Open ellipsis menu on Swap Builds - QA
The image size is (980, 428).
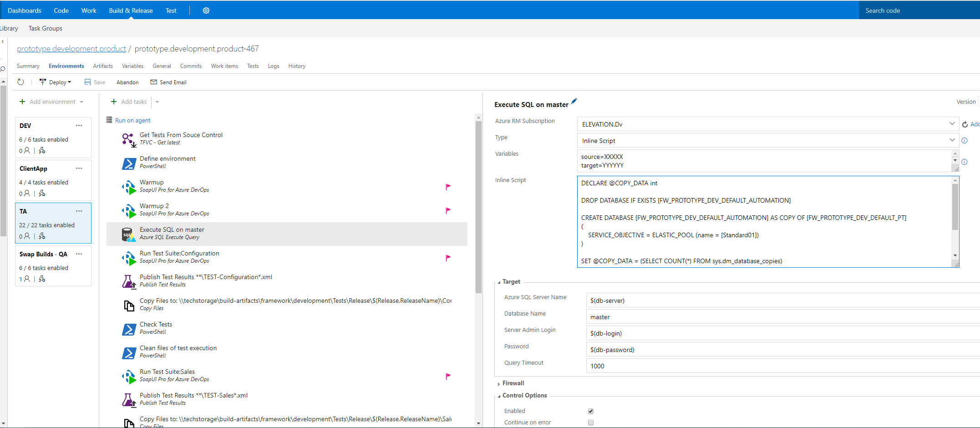click(x=79, y=254)
